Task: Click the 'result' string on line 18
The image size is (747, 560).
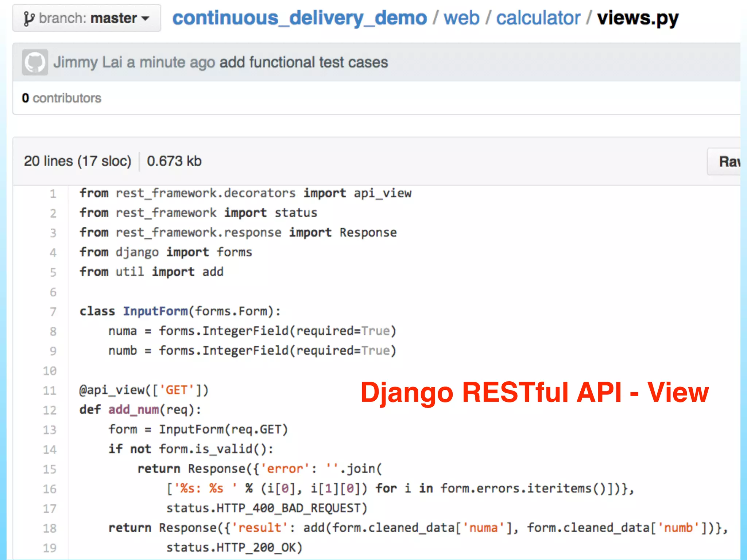Action: pyautogui.click(x=260, y=528)
